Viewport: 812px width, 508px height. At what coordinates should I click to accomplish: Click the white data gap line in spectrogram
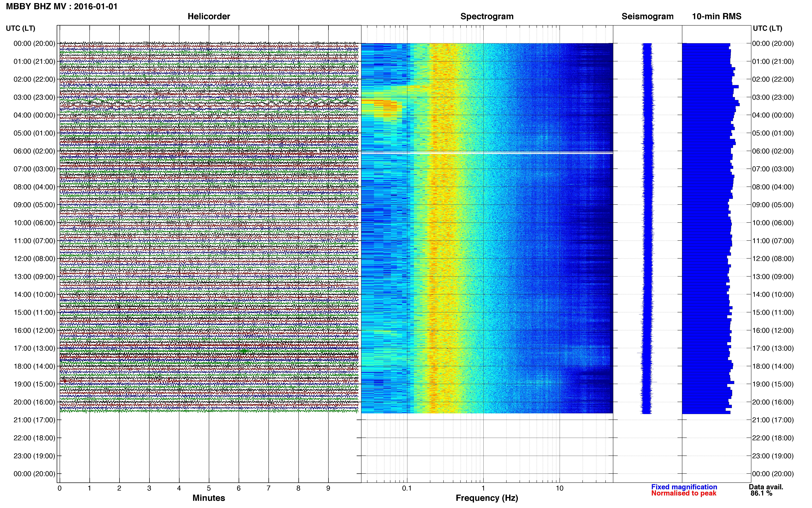pos(487,153)
